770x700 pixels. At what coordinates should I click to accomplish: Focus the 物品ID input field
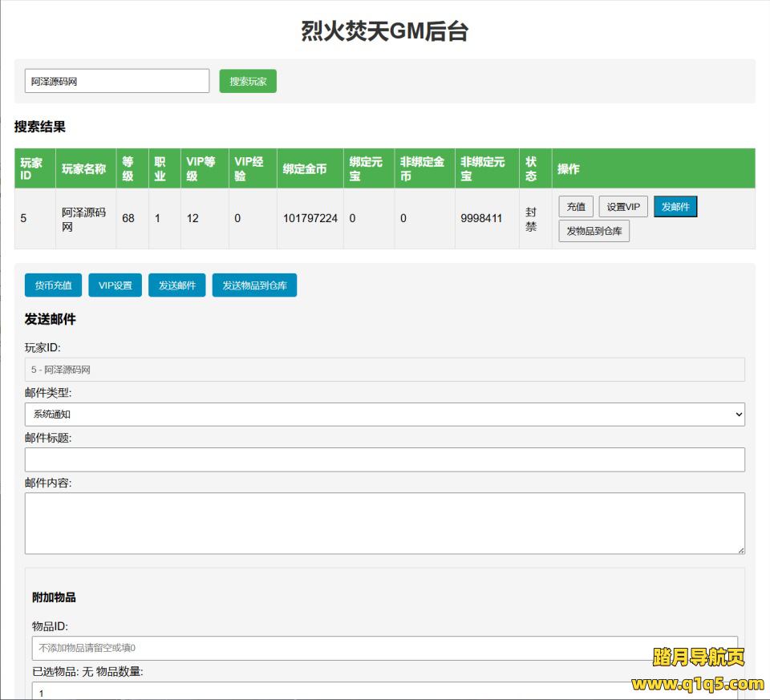(385, 648)
